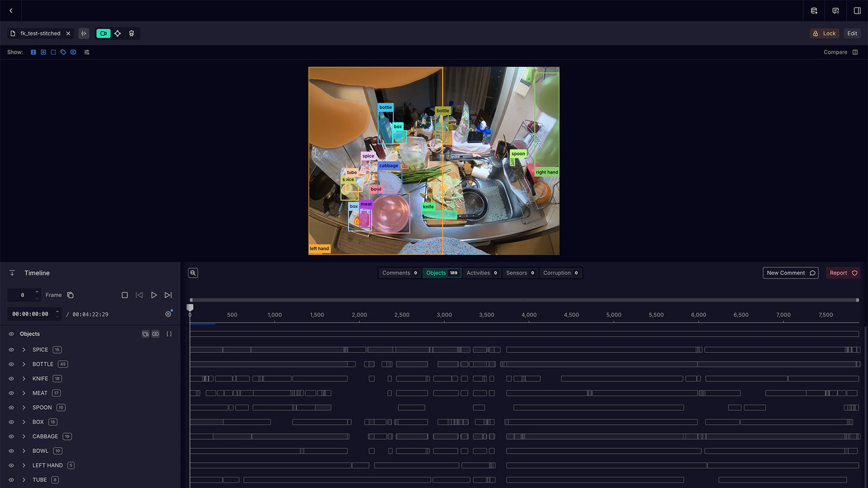Click the timeline playhead marker
This screenshot has height=488, width=868.
click(x=190, y=308)
